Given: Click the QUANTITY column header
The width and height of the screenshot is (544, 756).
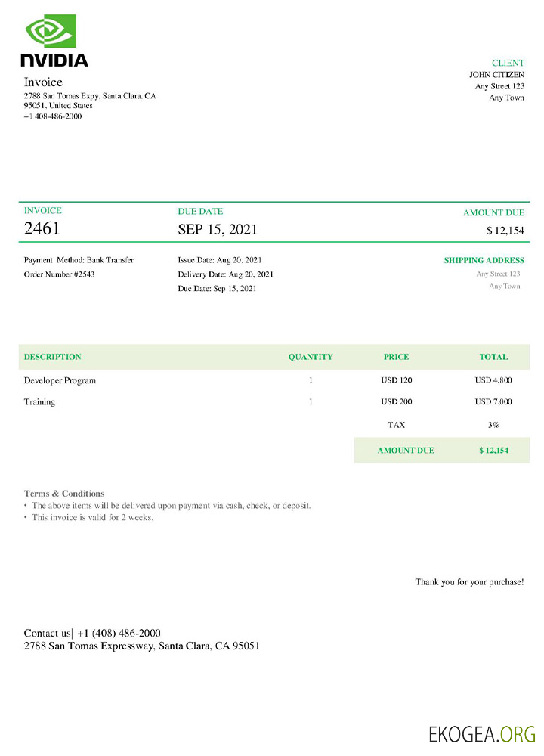Looking at the screenshot, I should point(310,357).
